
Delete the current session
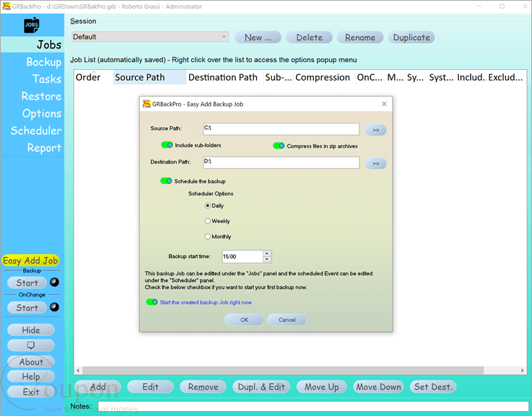[x=309, y=37]
